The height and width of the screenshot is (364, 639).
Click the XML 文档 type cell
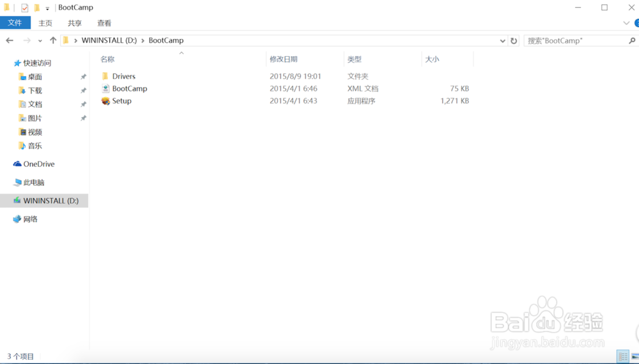(x=363, y=88)
